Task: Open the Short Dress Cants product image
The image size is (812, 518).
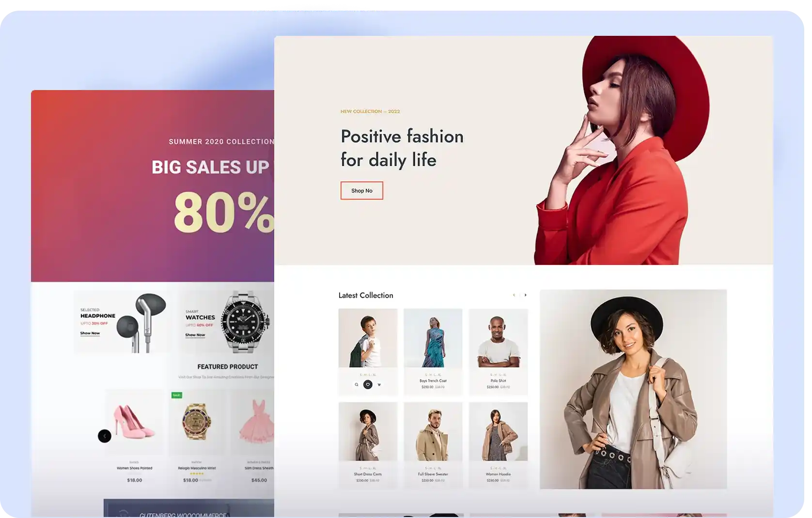Action: [368, 431]
